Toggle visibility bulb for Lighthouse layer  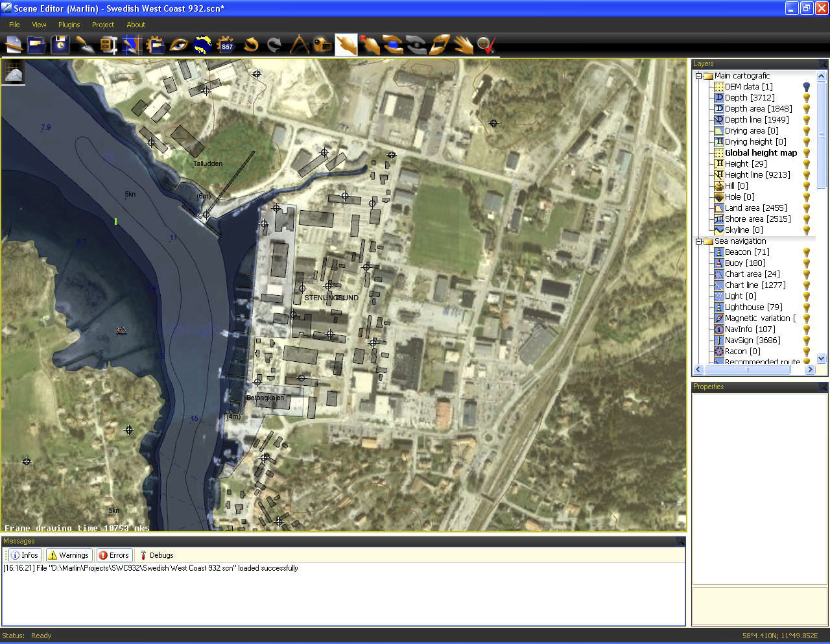click(x=807, y=307)
